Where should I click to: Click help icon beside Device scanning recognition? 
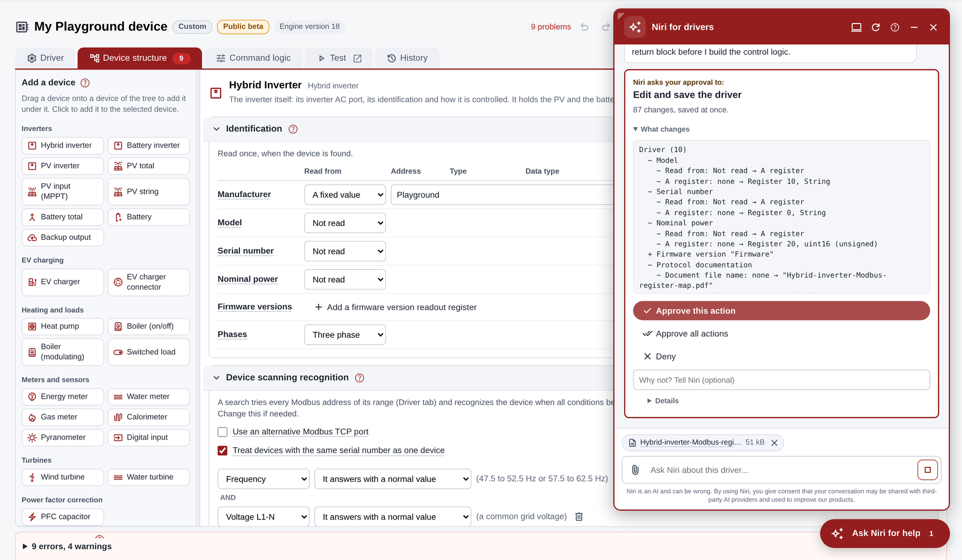click(360, 378)
